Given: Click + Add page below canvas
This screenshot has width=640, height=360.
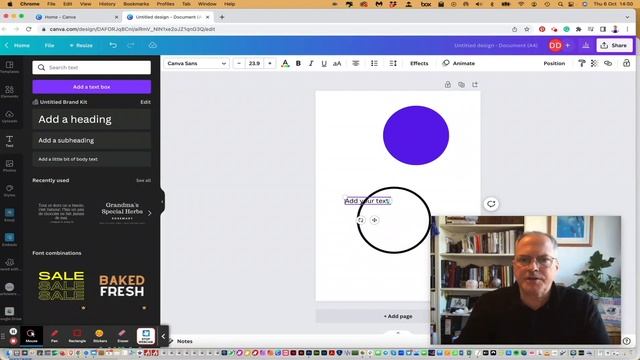Looking at the screenshot, I should 398,316.
